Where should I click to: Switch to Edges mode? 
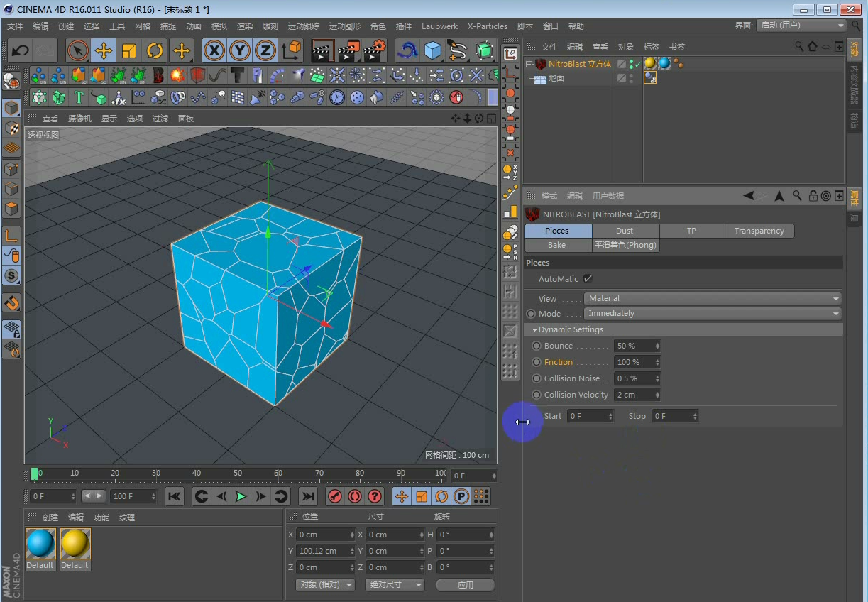point(11,189)
